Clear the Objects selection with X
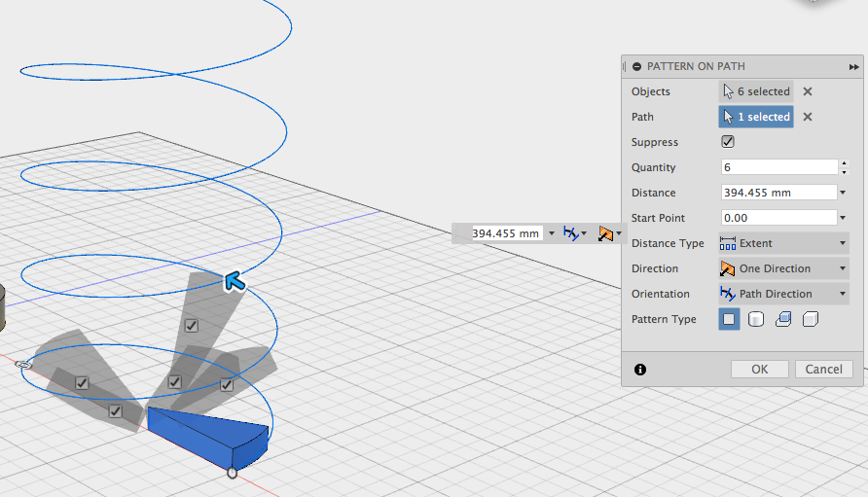Screen dimensions: 868x497 coord(808,91)
